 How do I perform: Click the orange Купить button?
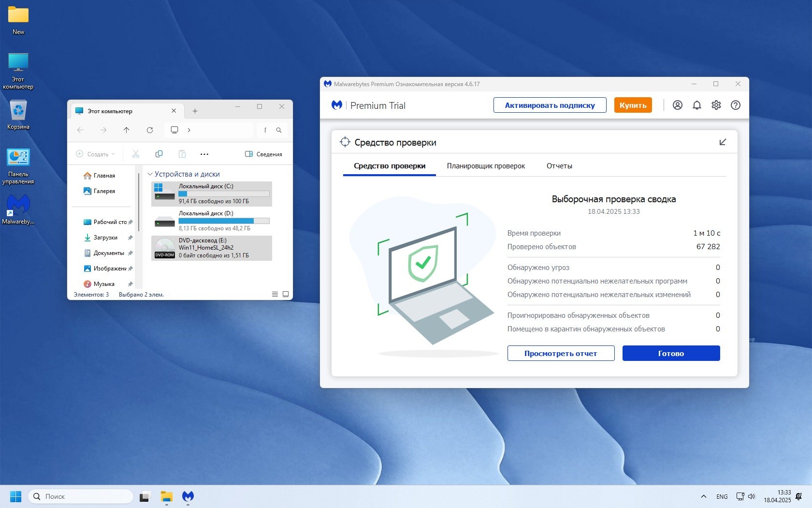click(633, 105)
